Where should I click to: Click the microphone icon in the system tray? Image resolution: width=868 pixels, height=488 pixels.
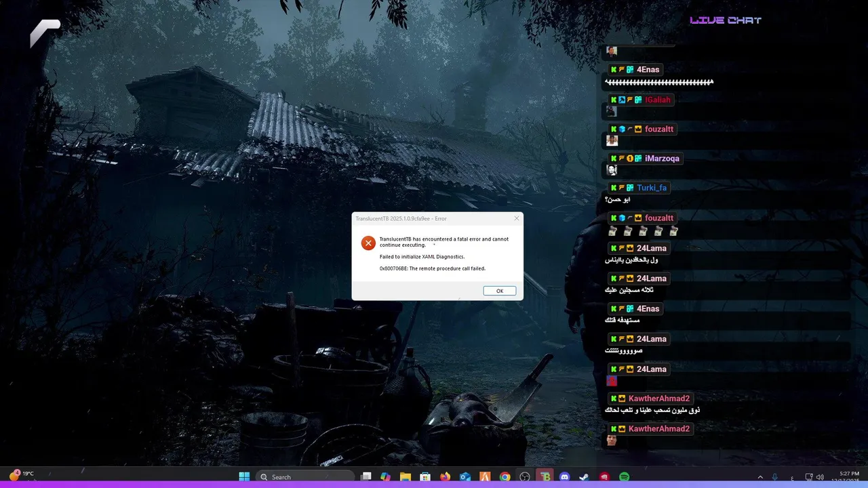[775, 477]
